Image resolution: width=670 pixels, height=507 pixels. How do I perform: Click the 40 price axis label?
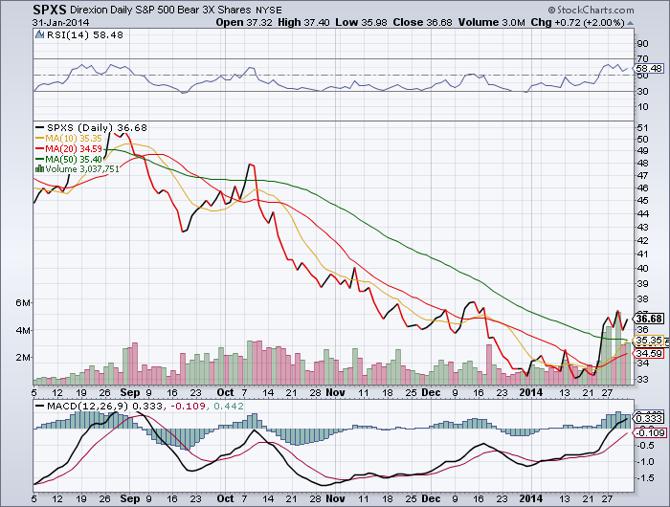point(643,268)
